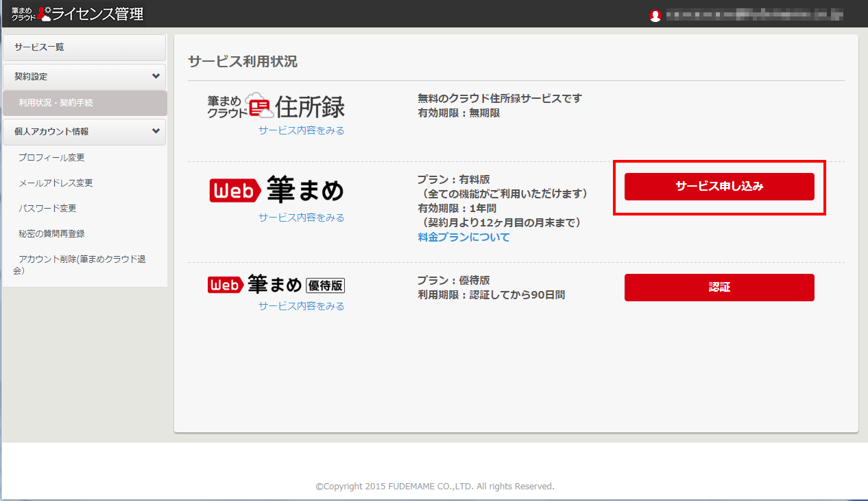View サービス内容をみる under Web筆まめ paid plan
Screen dimensions: 868x501
pos(302,218)
